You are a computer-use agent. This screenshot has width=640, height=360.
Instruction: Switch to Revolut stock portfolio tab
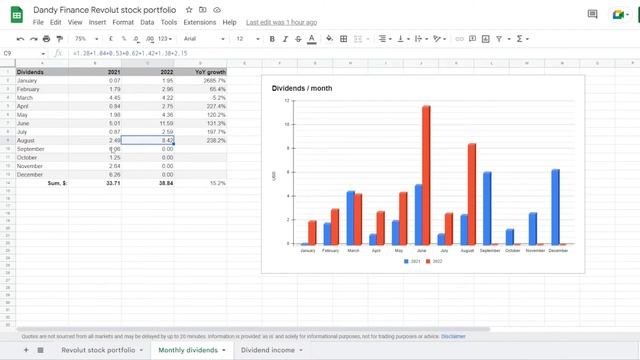pyautogui.click(x=98, y=350)
